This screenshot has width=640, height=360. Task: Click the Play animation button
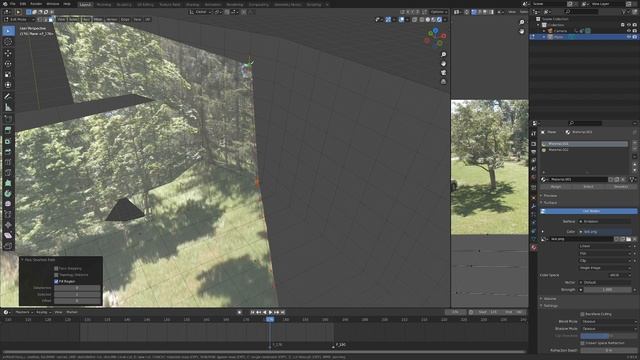coord(270,312)
